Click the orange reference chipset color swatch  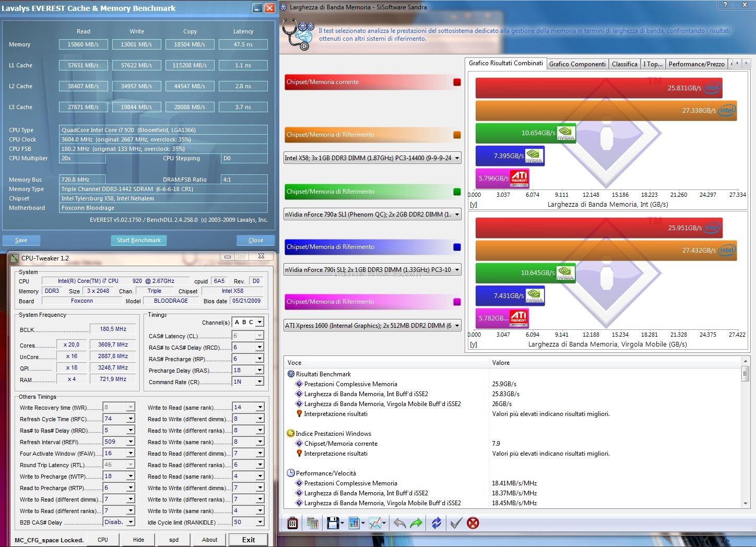tap(457, 135)
